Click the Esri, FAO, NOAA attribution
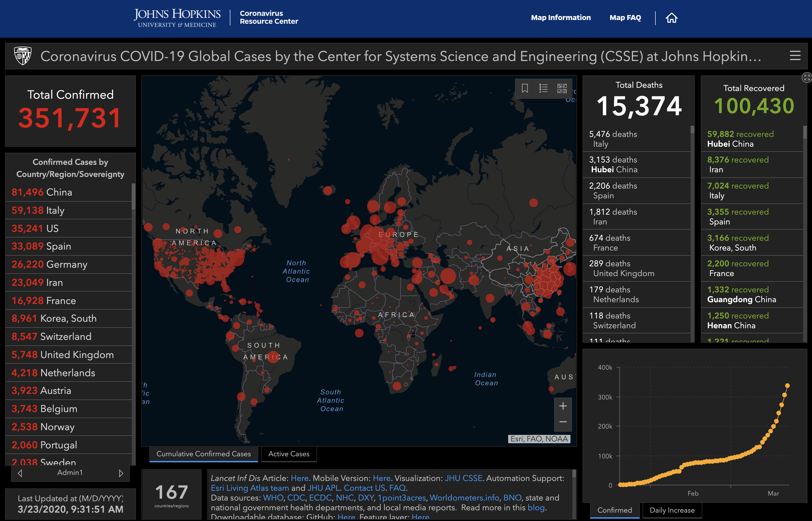The width and height of the screenshot is (812, 521). click(x=539, y=439)
